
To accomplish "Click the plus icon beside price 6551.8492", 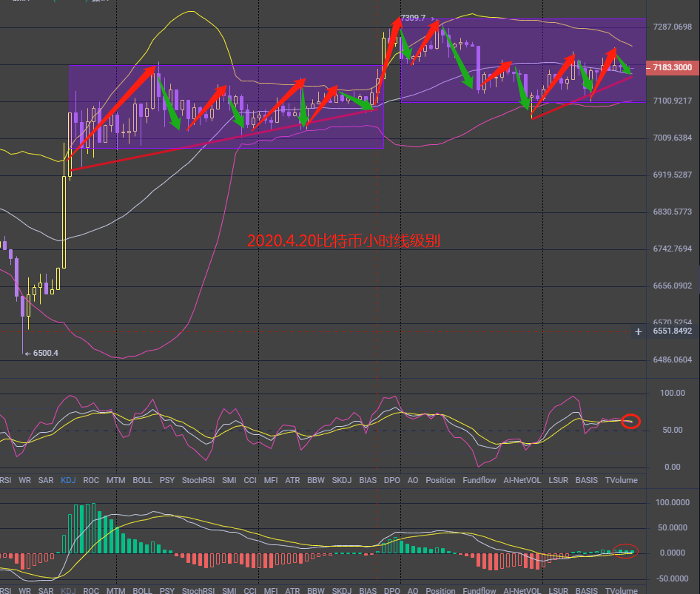I will tap(638, 332).
